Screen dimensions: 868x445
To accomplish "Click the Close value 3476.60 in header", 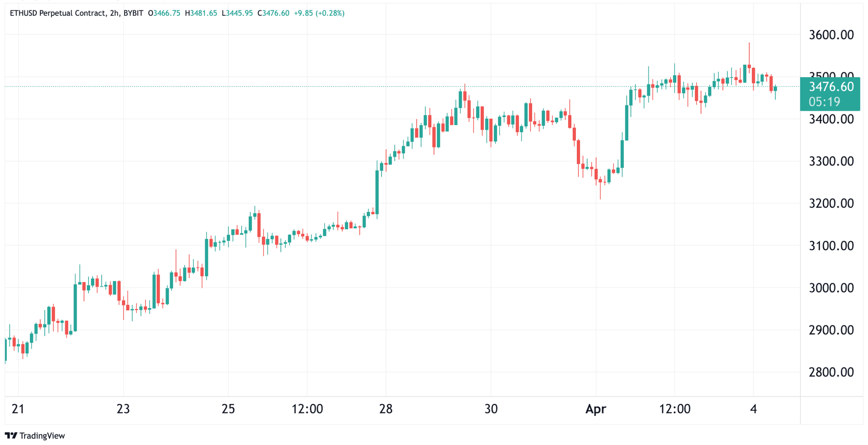I will (275, 13).
